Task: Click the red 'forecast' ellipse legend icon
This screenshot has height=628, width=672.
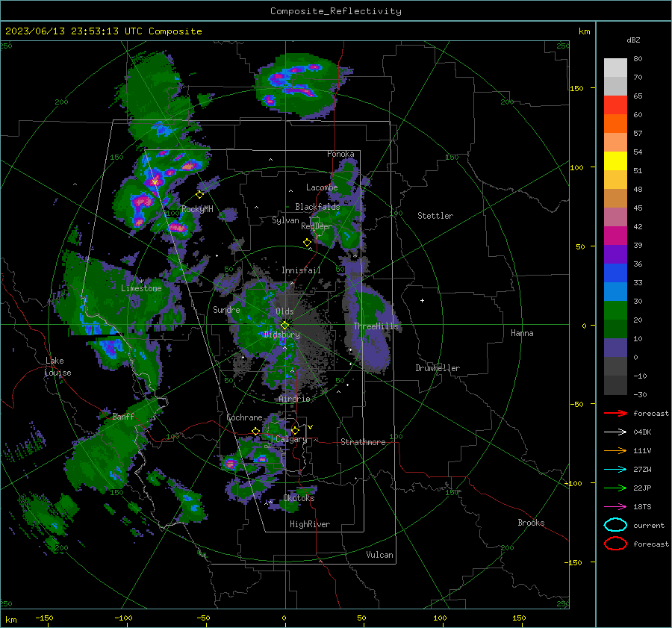Action: tap(615, 544)
